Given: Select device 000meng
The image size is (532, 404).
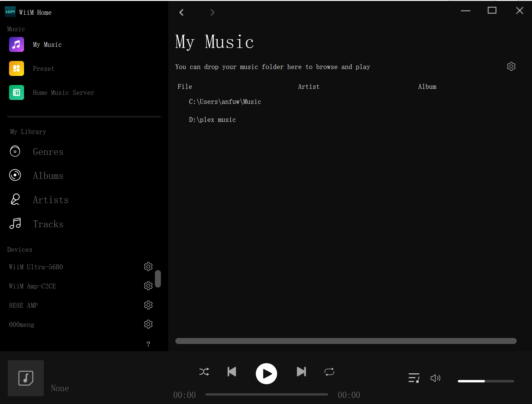Looking at the screenshot, I should coord(22,324).
